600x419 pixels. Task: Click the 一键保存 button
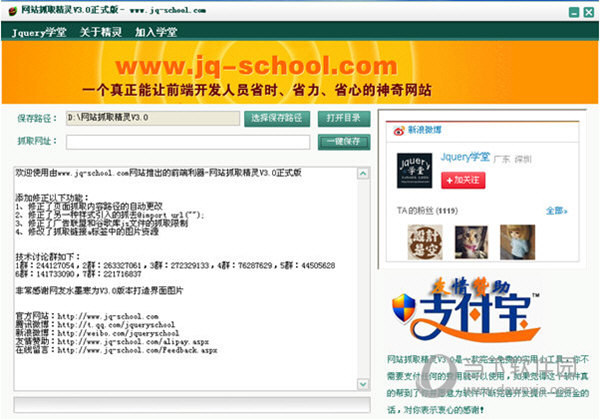[344, 142]
